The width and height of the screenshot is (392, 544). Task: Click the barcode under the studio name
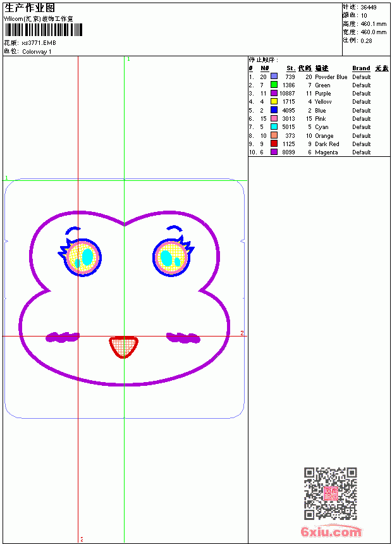(x=44, y=30)
